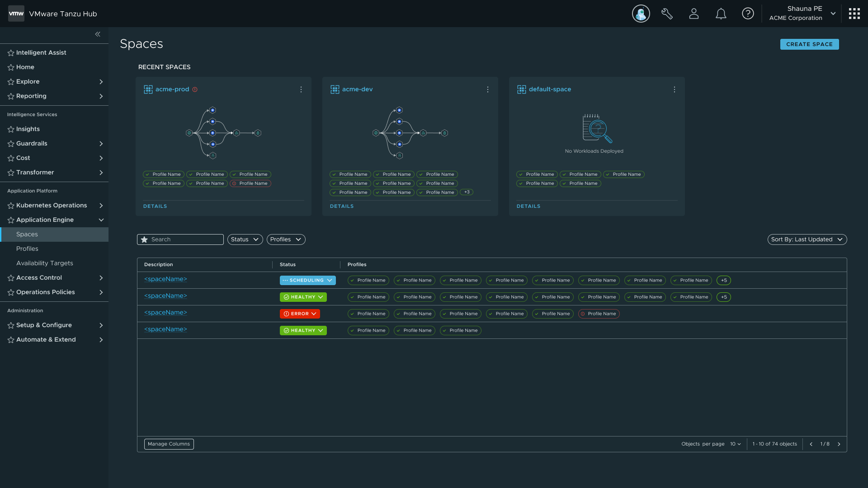
Task: Expand Kubernetes Operations chevron
Action: click(101, 206)
